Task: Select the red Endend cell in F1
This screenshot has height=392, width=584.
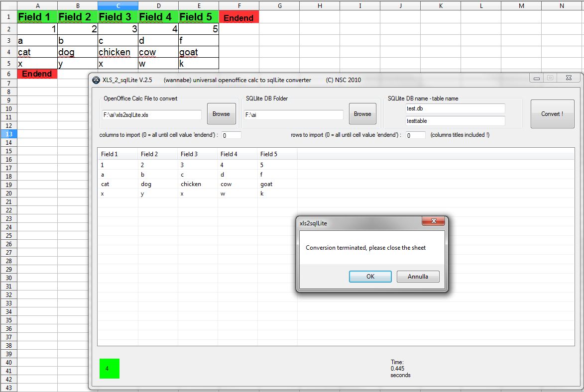Action: pyautogui.click(x=238, y=17)
